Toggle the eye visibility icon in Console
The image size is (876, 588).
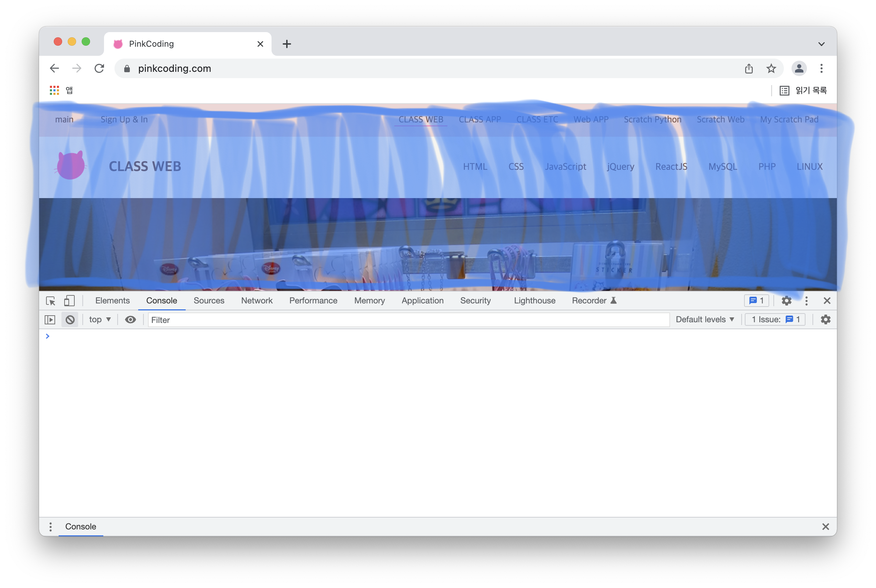click(x=130, y=319)
